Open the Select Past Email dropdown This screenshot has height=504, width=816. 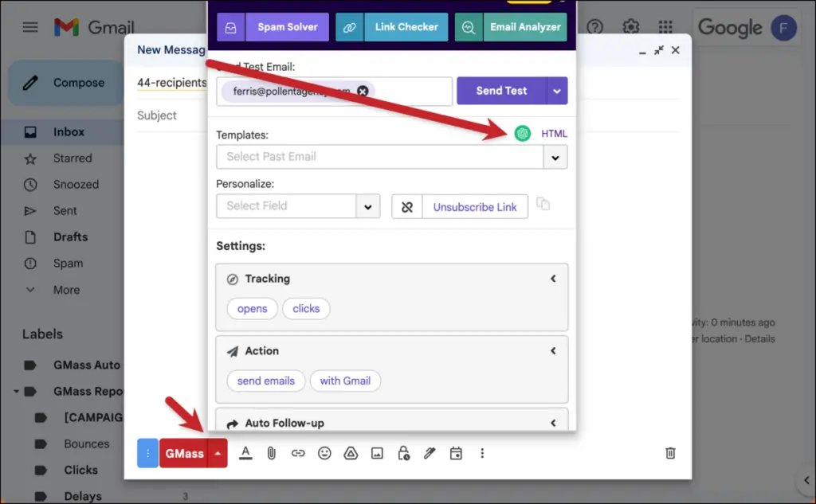tap(555, 157)
